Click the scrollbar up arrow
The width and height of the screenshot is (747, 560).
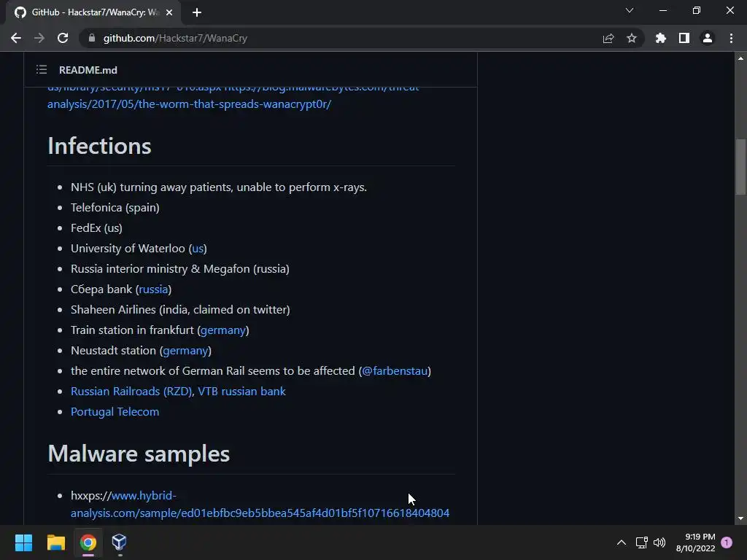(740, 58)
